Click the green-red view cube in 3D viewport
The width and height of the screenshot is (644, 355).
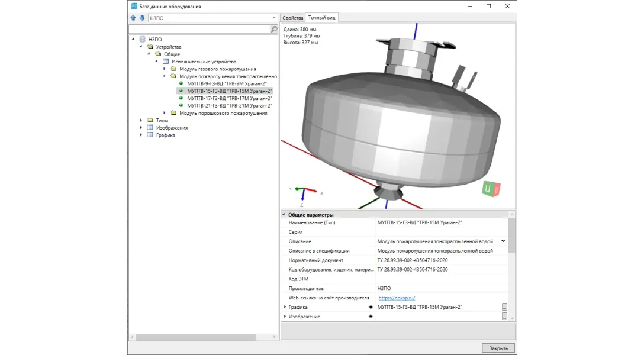[x=492, y=189]
